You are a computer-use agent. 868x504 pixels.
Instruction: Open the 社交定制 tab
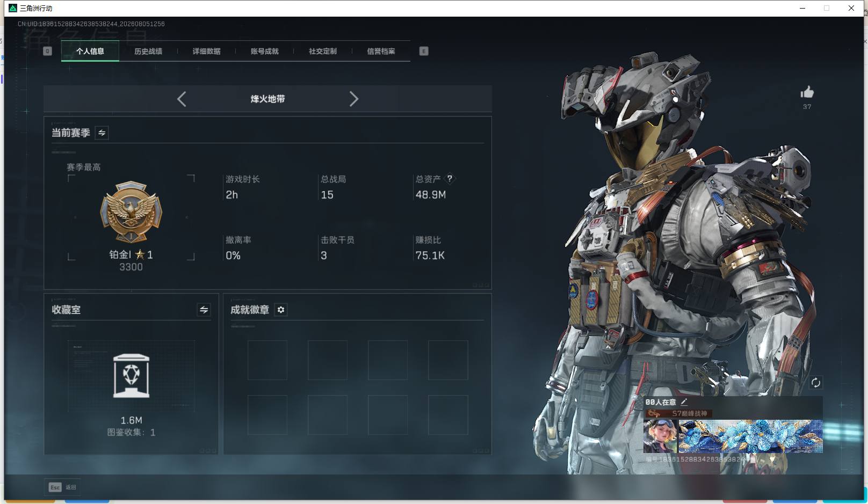pyautogui.click(x=323, y=51)
